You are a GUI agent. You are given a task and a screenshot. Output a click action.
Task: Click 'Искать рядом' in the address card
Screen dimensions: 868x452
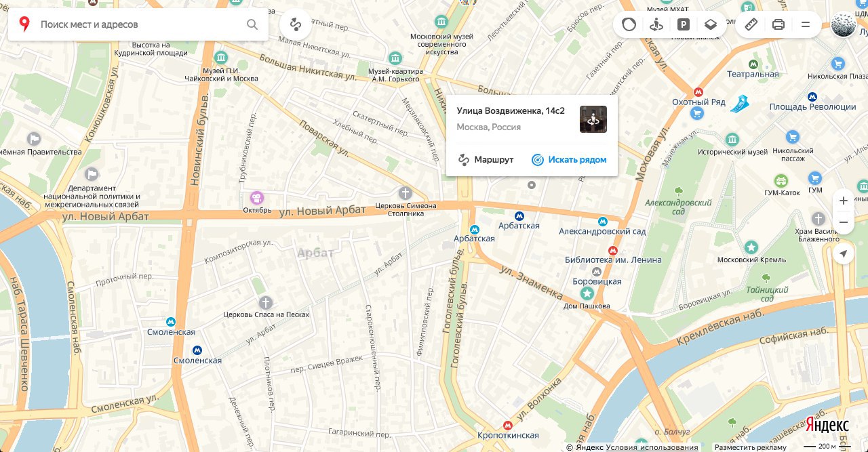point(569,160)
